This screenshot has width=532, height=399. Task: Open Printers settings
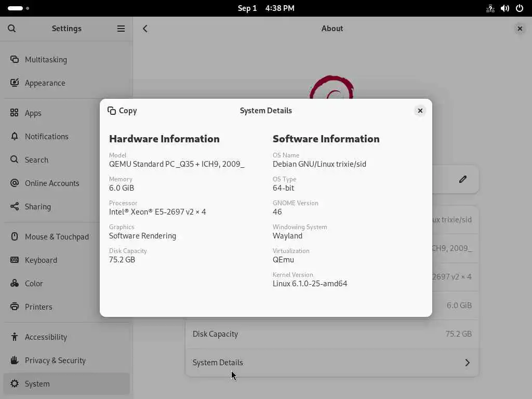click(x=66, y=307)
